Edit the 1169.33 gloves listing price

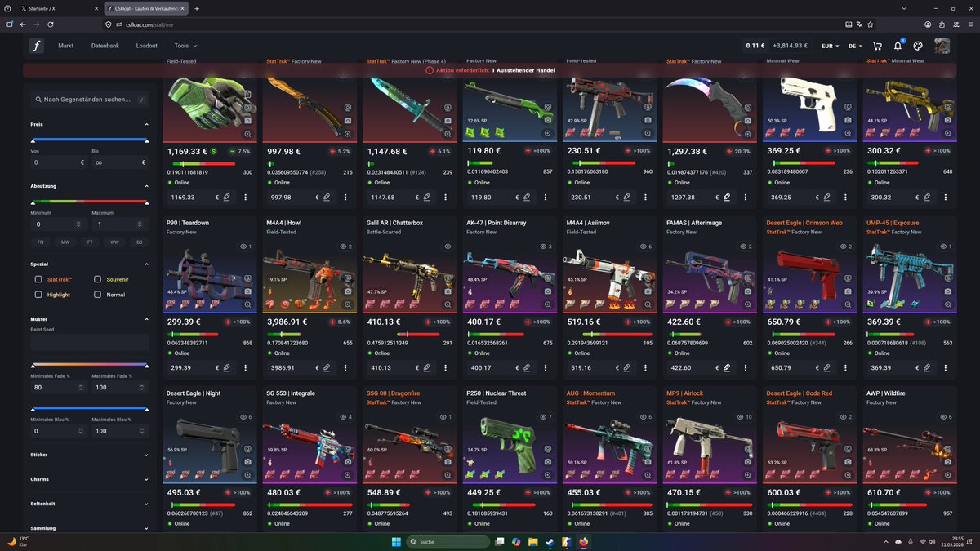226,198
